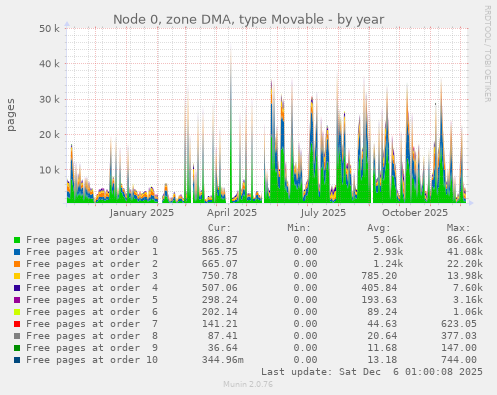Click the max value 744.00
This screenshot has width=497, height=395.
click(459, 360)
